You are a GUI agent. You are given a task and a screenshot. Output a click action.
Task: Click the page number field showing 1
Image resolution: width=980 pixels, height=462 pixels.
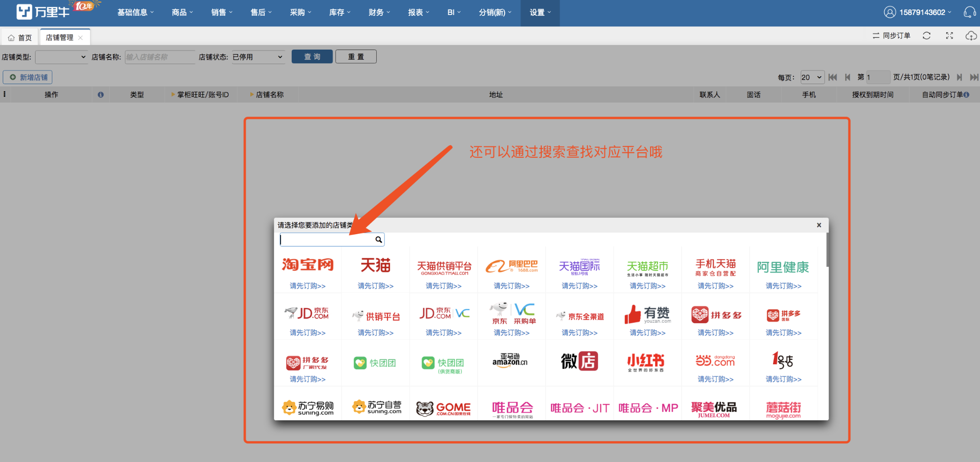click(x=878, y=77)
